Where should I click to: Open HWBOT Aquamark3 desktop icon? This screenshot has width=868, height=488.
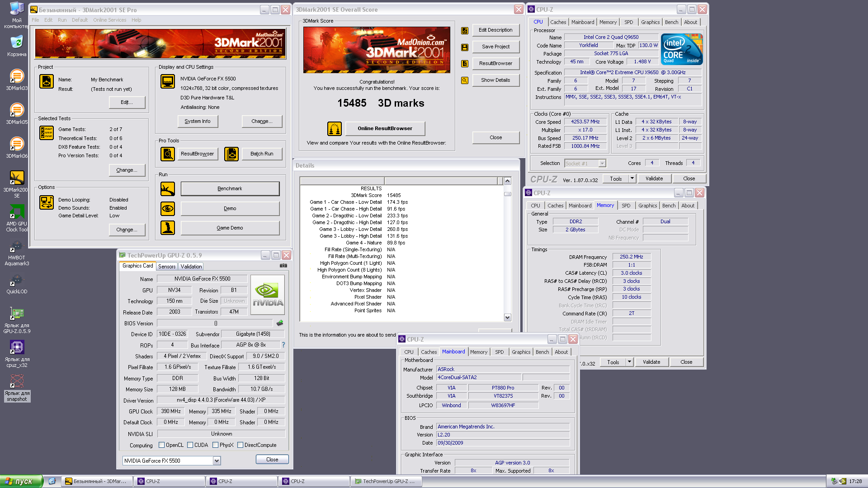pos(17,252)
